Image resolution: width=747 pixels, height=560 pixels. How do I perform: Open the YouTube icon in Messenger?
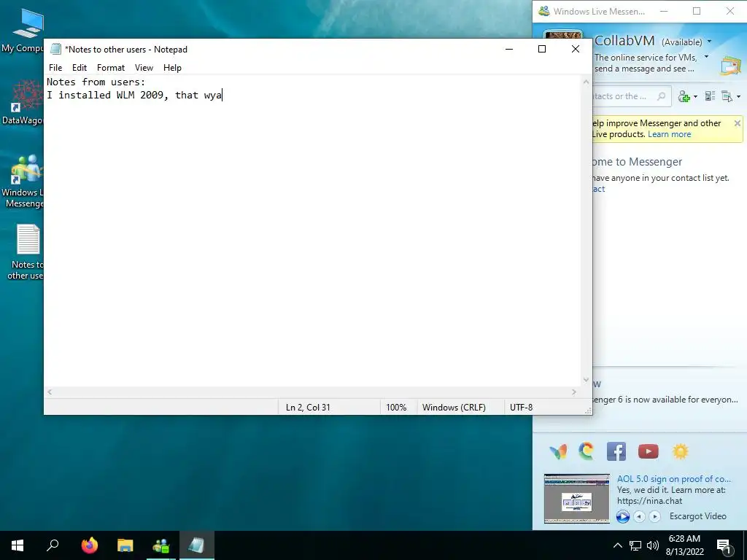pyautogui.click(x=648, y=451)
